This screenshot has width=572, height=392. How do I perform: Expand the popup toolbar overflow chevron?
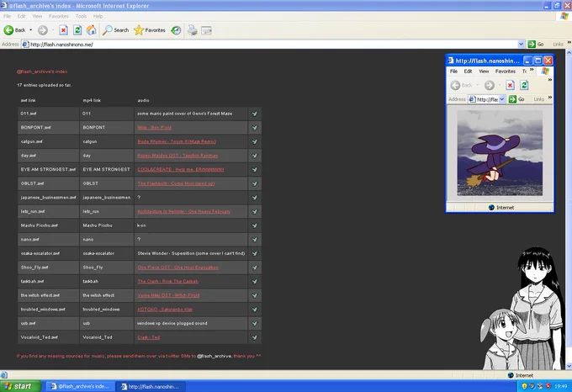pyautogui.click(x=550, y=80)
